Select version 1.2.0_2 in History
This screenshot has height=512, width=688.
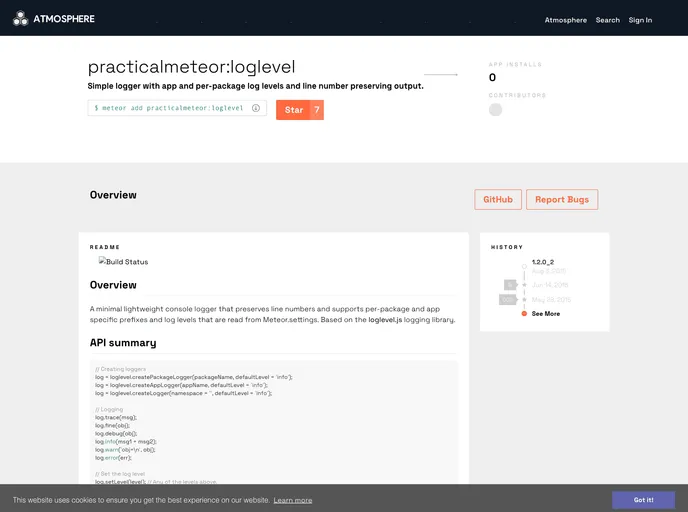[542, 262]
